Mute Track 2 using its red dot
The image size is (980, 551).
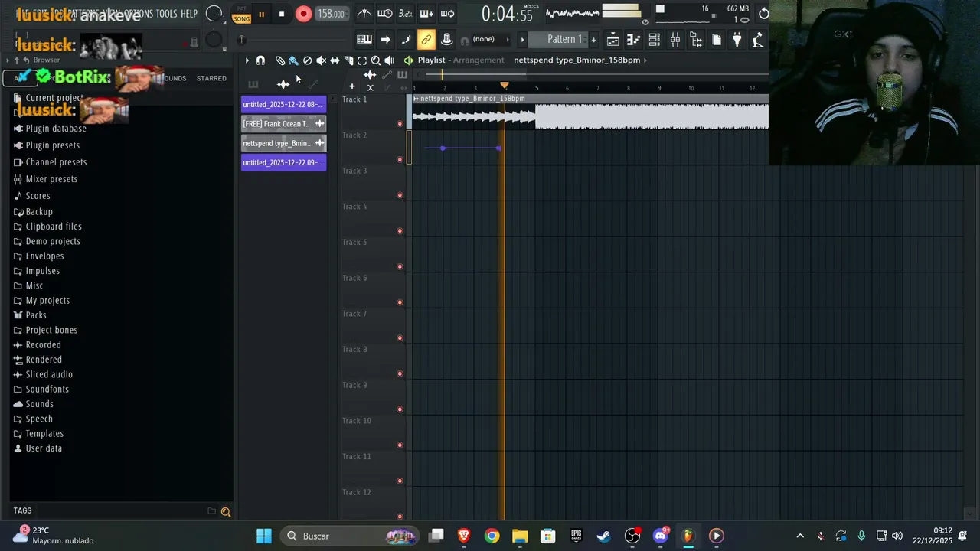tap(400, 159)
